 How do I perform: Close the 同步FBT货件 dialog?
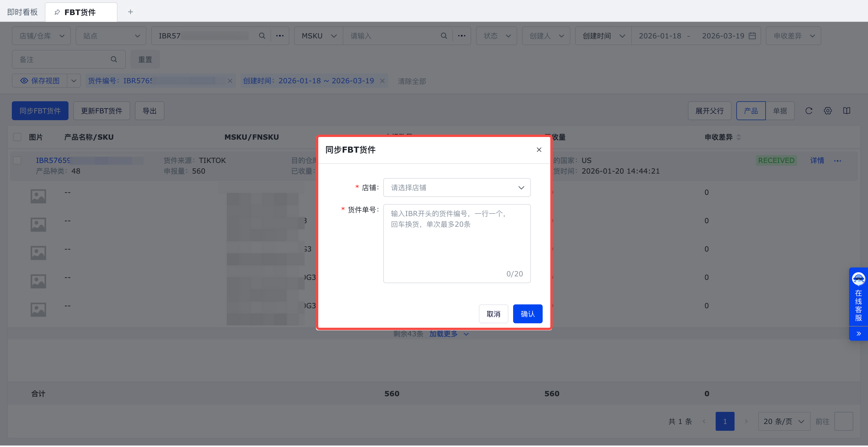tap(539, 150)
